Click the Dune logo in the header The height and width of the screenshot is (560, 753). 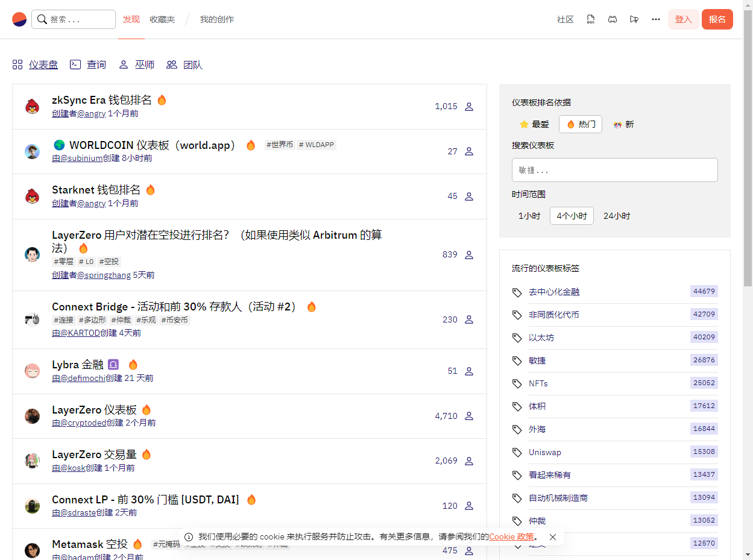(x=19, y=19)
